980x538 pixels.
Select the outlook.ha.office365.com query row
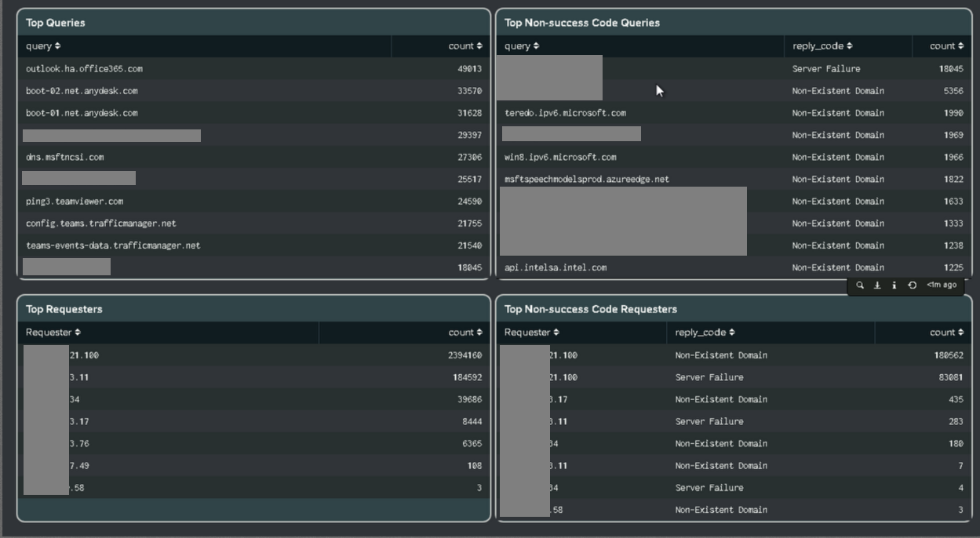(253, 69)
